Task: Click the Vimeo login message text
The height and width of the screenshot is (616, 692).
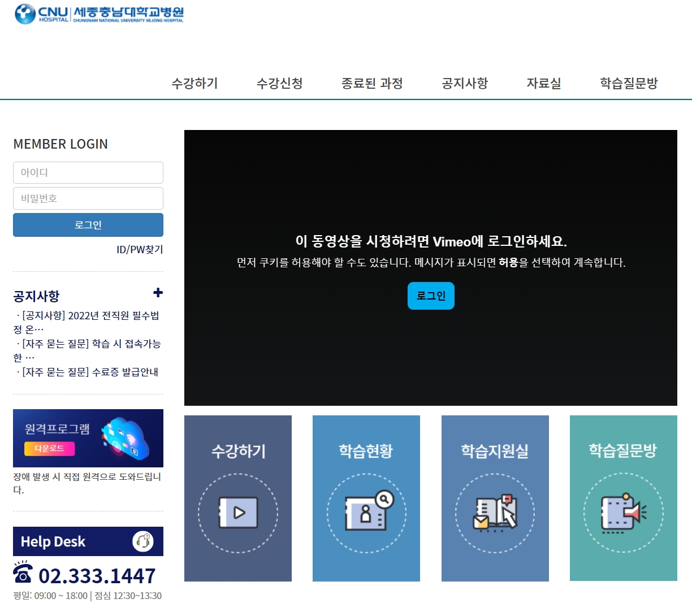Action: pyautogui.click(x=431, y=241)
